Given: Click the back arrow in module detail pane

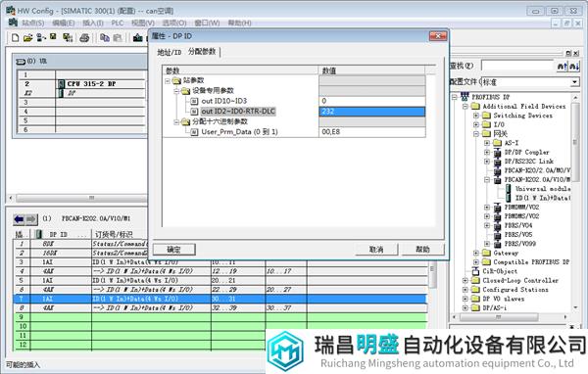Looking at the screenshot, I should (19, 219).
